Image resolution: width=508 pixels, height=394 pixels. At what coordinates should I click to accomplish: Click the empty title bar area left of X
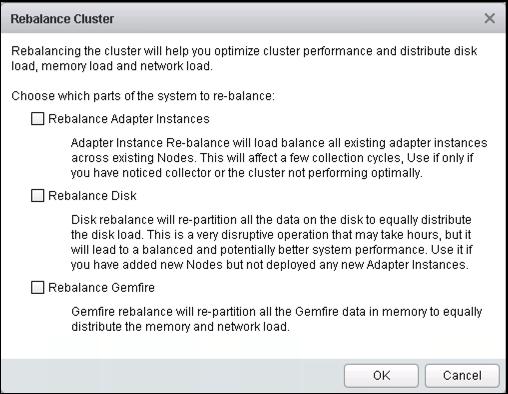tap(297, 19)
